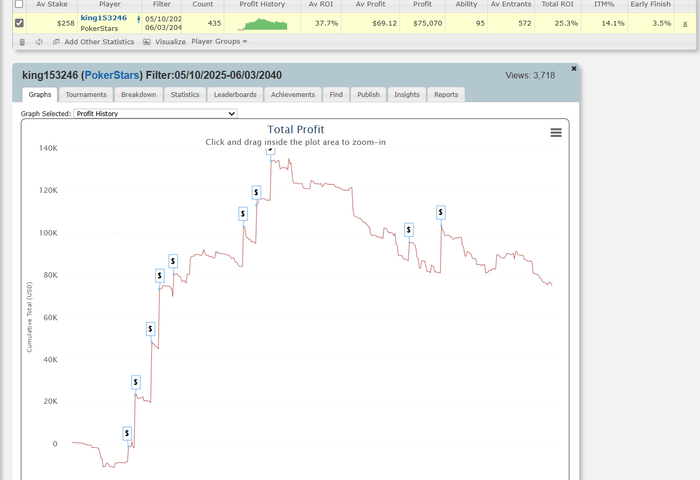700x480 pixels.
Task: Click the 25.3% Total ROI cell
Action: pos(558,23)
